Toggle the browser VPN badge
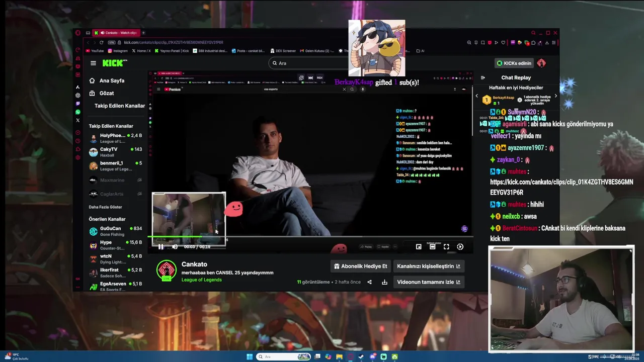This screenshot has width=644, height=362. (x=112, y=42)
